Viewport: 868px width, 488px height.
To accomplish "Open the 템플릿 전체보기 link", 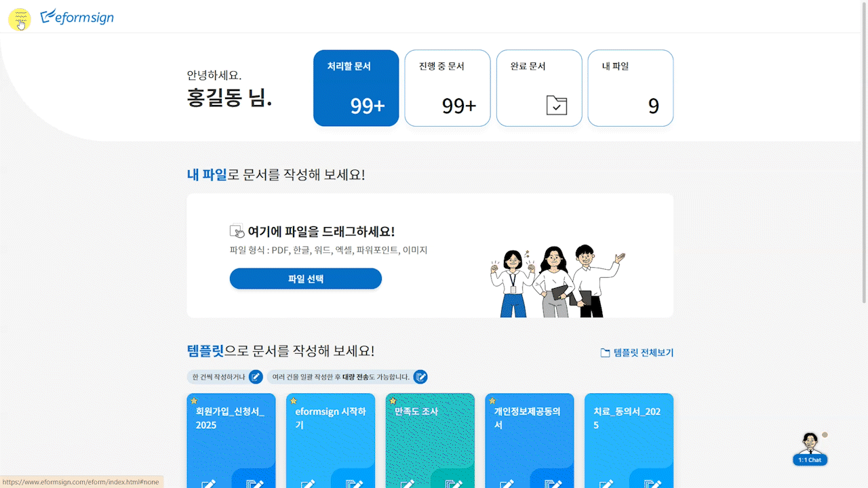I will click(x=637, y=352).
